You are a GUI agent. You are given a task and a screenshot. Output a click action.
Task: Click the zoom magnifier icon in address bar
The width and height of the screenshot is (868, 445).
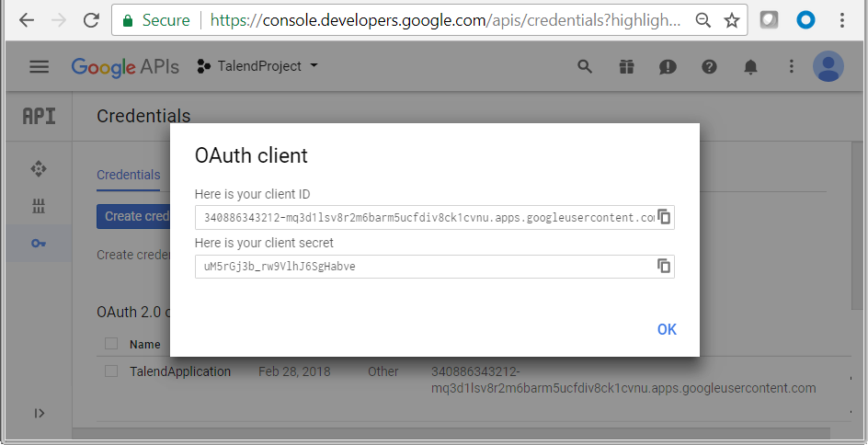point(703,21)
